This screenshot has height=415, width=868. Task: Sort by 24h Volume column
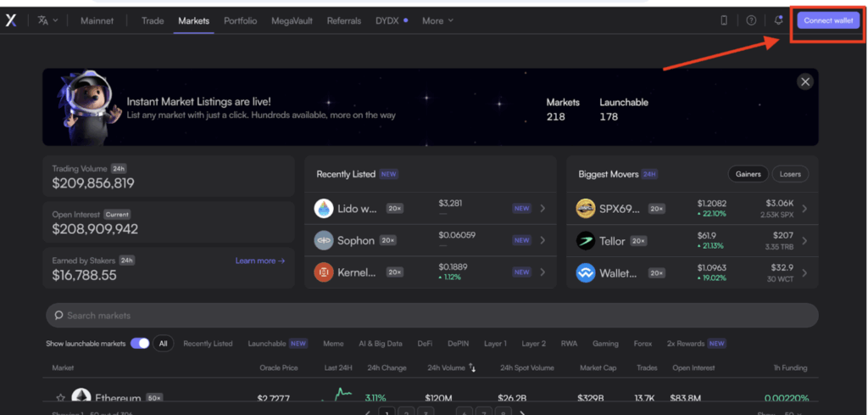click(452, 368)
